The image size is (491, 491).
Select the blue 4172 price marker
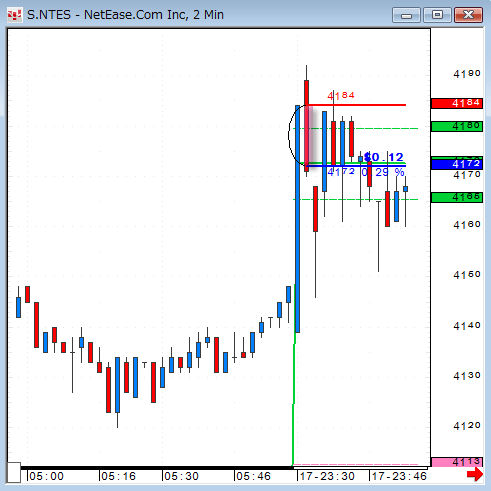point(457,164)
